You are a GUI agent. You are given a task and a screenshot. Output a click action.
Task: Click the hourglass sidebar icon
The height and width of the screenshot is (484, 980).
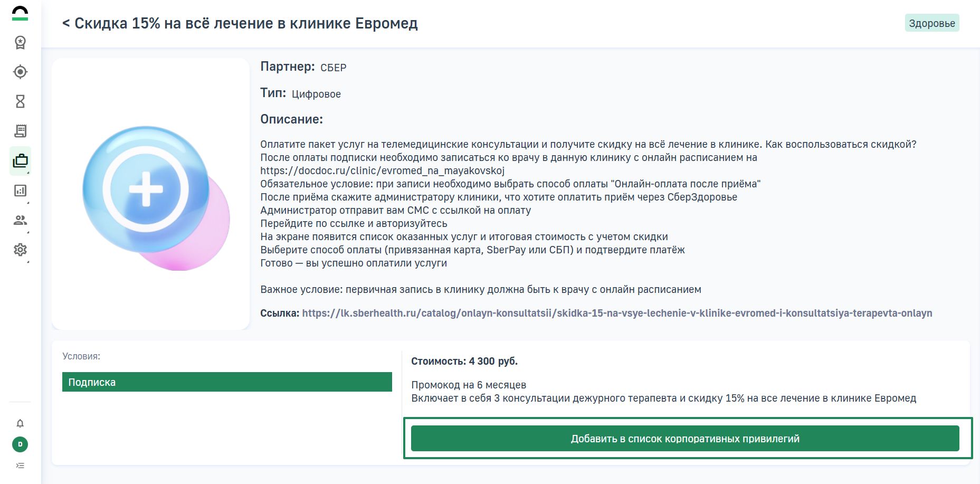(x=20, y=101)
